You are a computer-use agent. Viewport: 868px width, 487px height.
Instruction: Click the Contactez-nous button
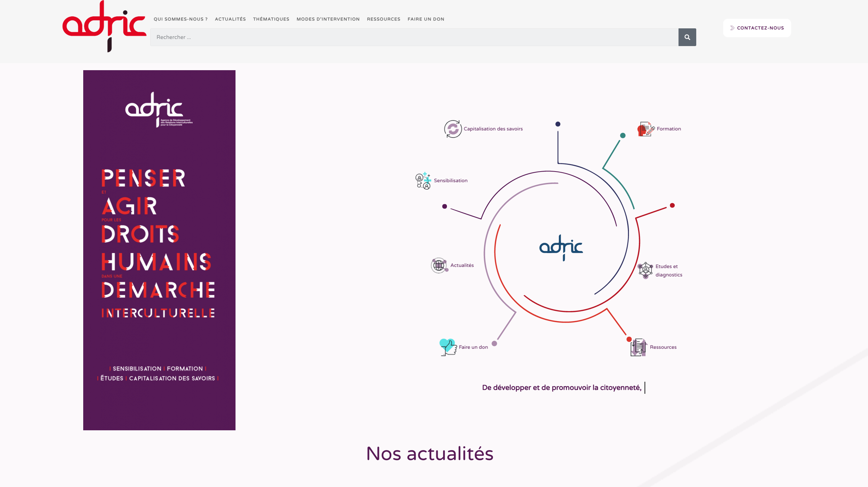pyautogui.click(x=757, y=28)
